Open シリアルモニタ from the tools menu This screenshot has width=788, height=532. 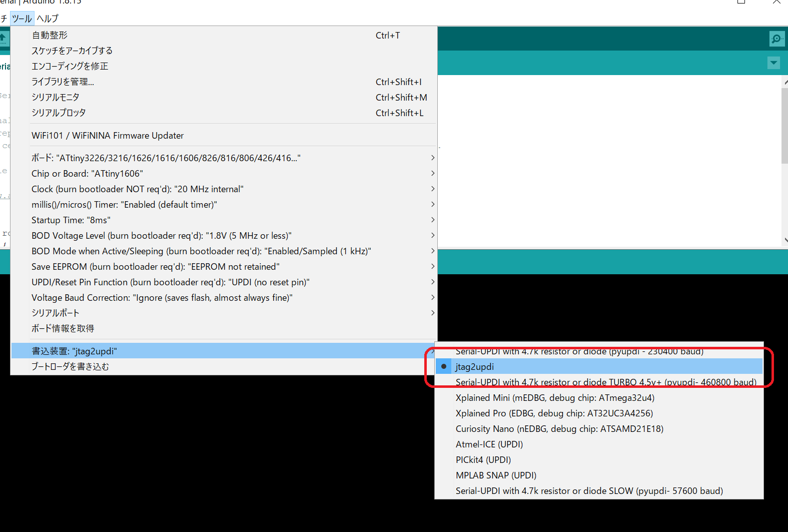click(55, 98)
